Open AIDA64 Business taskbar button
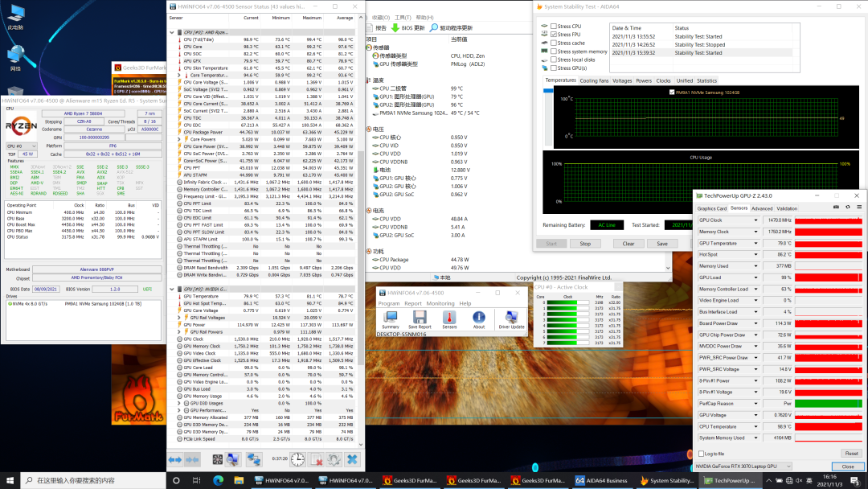 [x=602, y=480]
